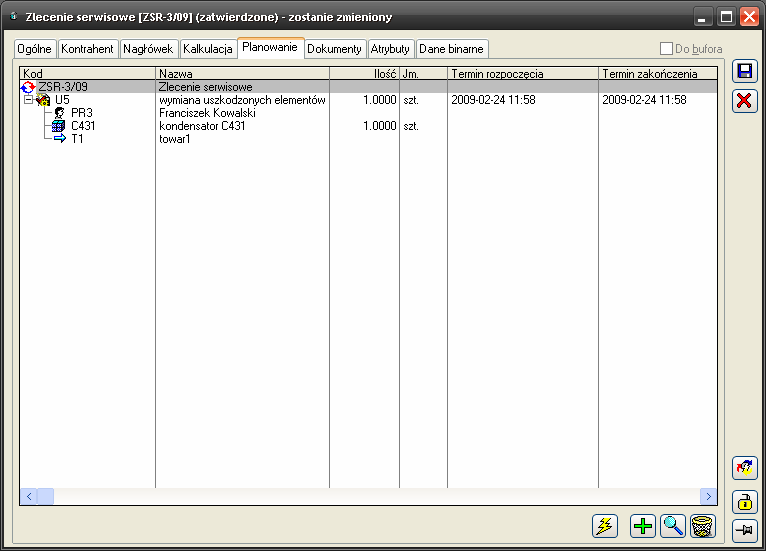Click the U5 service task icon
The width and height of the screenshot is (766, 551).
click(x=43, y=100)
